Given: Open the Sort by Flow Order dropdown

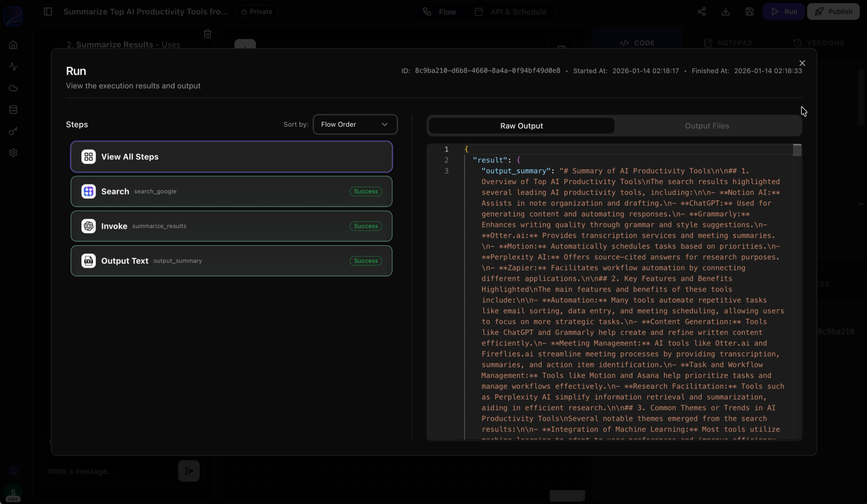Looking at the screenshot, I should pos(355,124).
